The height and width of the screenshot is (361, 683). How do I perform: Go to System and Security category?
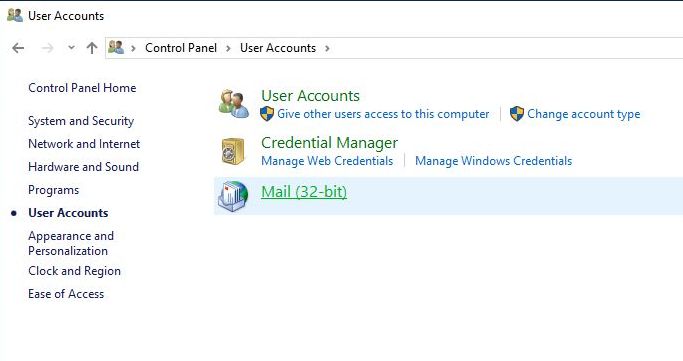coord(81,121)
